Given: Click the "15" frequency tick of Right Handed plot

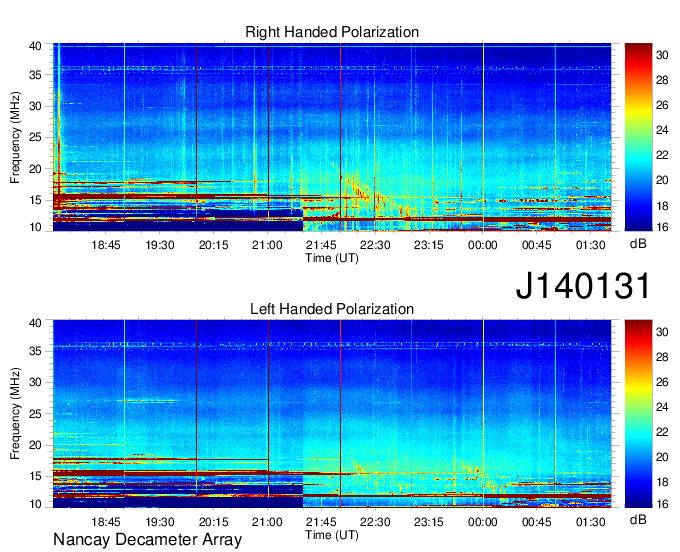Looking at the screenshot, I should (35, 200).
